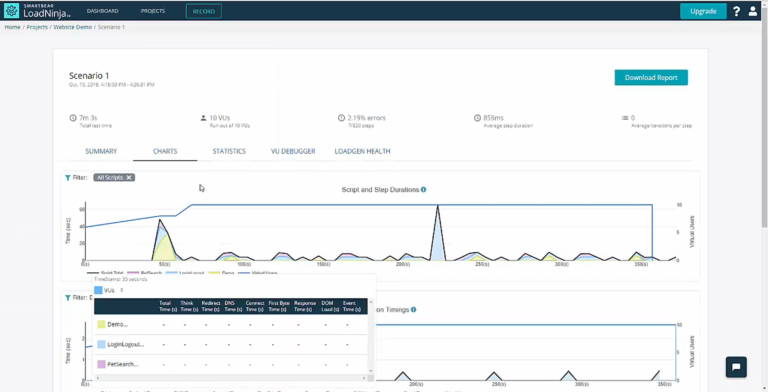Switch to the Summary tab
The width and height of the screenshot is (768, 392).
click(x=101, y=151)
